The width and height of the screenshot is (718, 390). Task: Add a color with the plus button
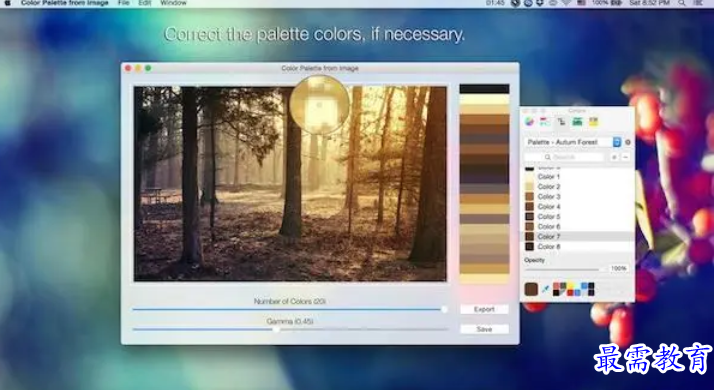(x=615, y=157)
